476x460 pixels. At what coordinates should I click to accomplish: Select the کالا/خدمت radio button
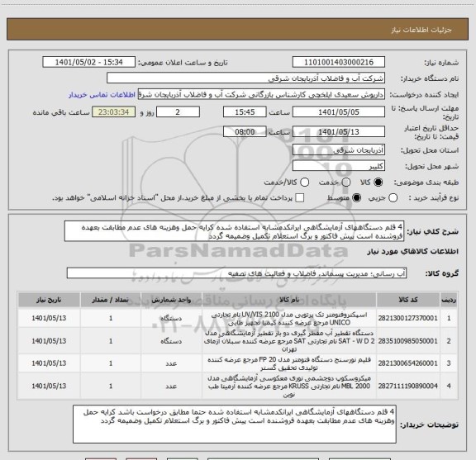[304, 183]
